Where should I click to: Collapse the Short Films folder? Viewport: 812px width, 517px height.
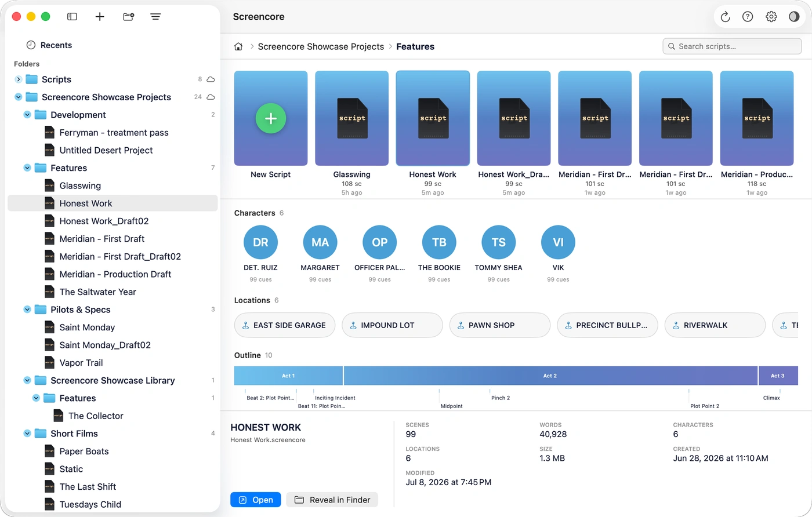click(27, 434)
